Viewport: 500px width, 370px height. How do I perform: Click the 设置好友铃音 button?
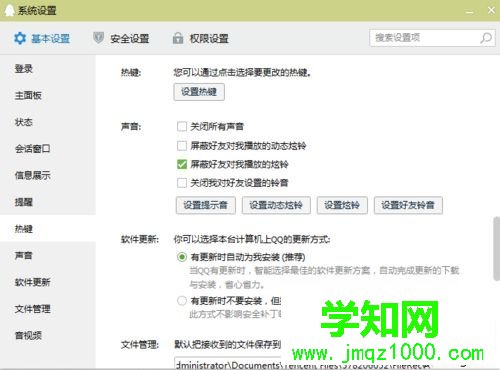[408, 205]
